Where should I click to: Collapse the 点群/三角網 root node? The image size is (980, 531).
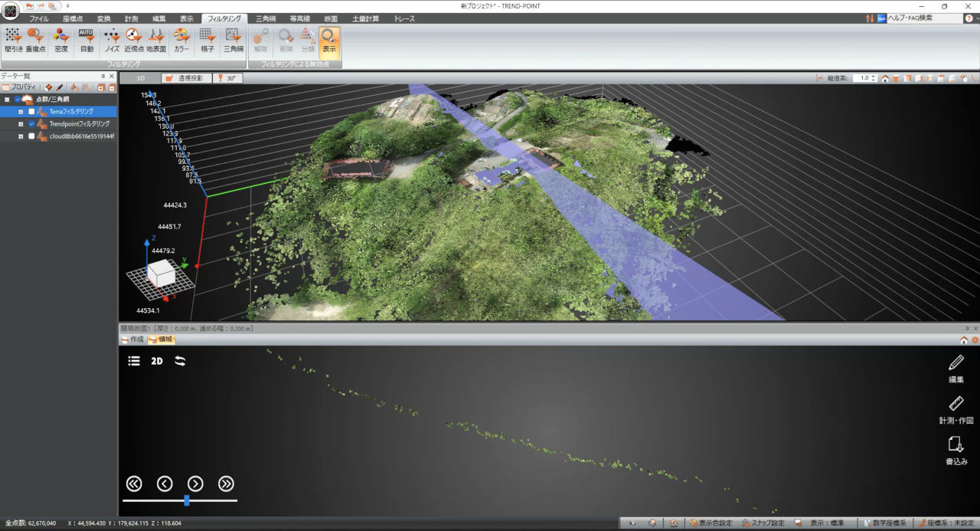pyautogui.click(x=7, y=99)
